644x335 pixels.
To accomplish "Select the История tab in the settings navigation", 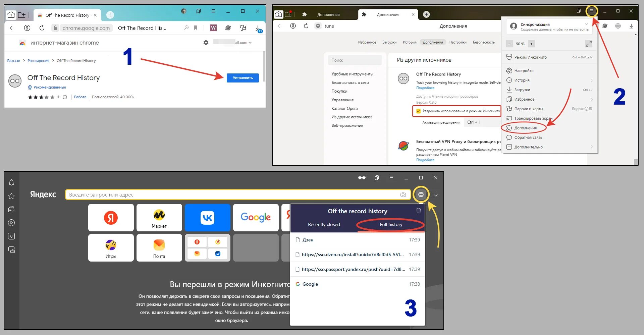I will [410, 42].
